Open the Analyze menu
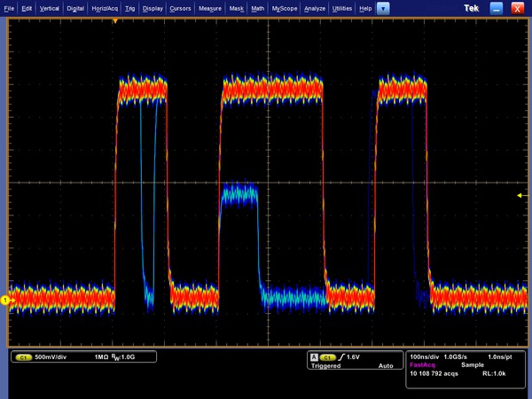532x399 pixels. pyautogui.click(x=315, y=8)
